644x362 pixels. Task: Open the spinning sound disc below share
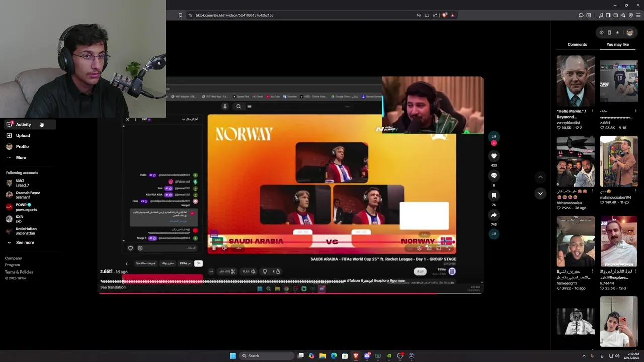click(494, 234)
